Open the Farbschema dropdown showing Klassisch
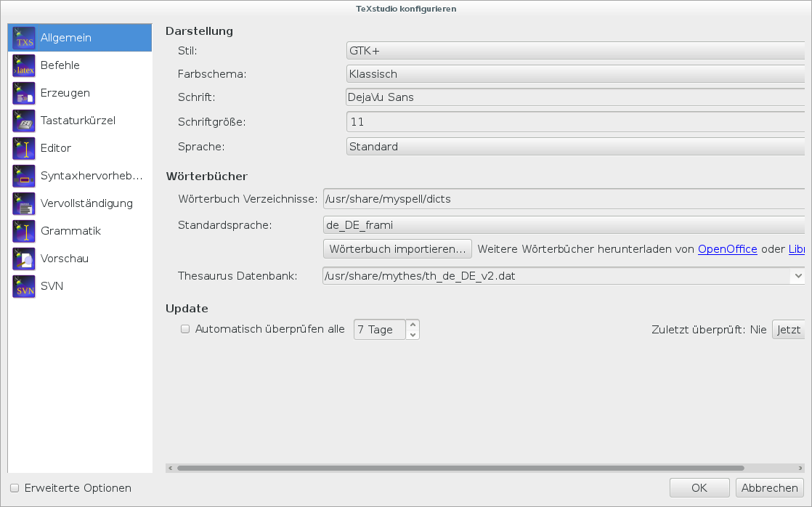 click(575, 74)
